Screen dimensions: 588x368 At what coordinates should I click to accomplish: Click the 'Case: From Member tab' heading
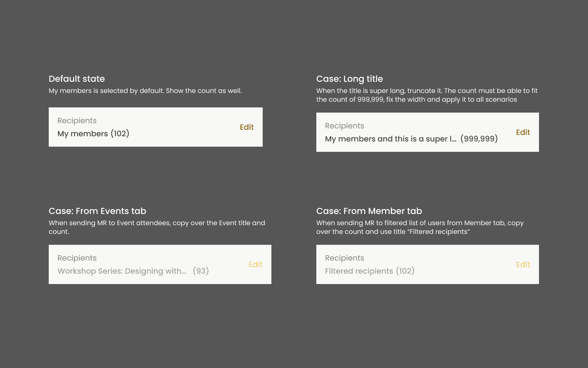[369, 211]
